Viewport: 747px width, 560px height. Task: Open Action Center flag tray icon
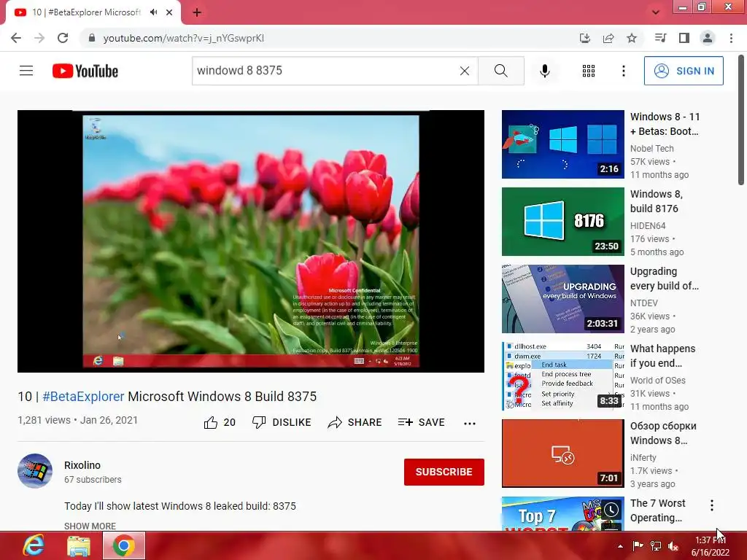(x=638, y=546)
